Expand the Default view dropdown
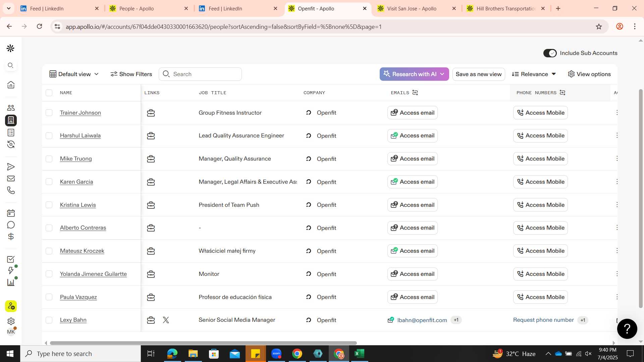 [74, 74]
